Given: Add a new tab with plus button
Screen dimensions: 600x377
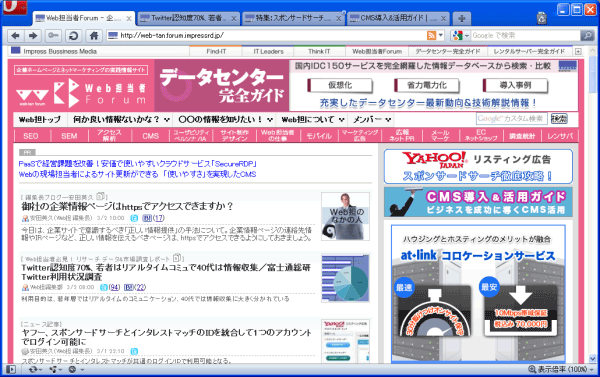Looking at the screenshot, I should 462,18.
